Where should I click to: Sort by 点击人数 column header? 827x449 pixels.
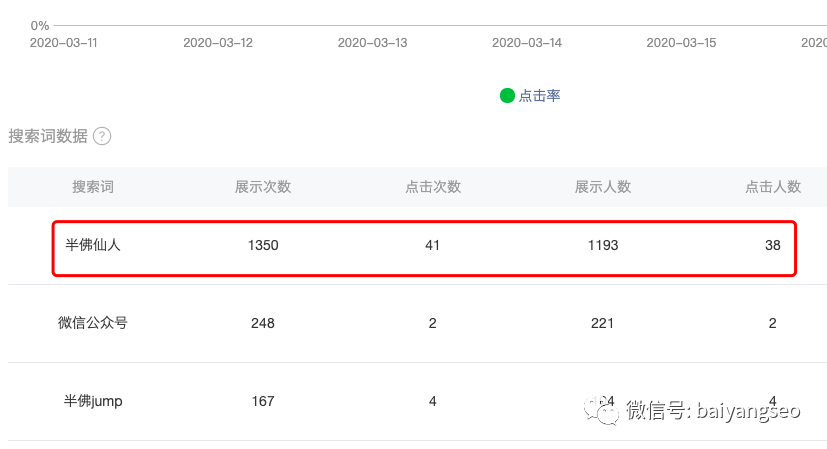(773, 187)
